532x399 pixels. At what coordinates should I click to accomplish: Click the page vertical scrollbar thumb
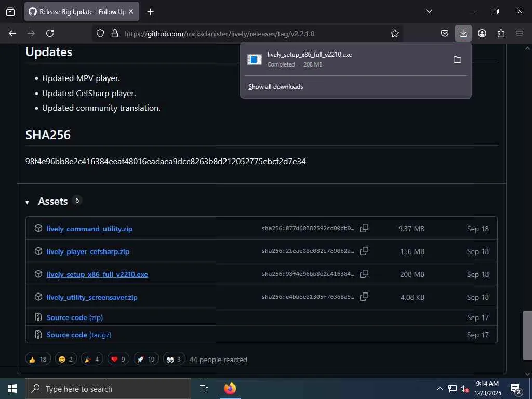coord(527,335)
